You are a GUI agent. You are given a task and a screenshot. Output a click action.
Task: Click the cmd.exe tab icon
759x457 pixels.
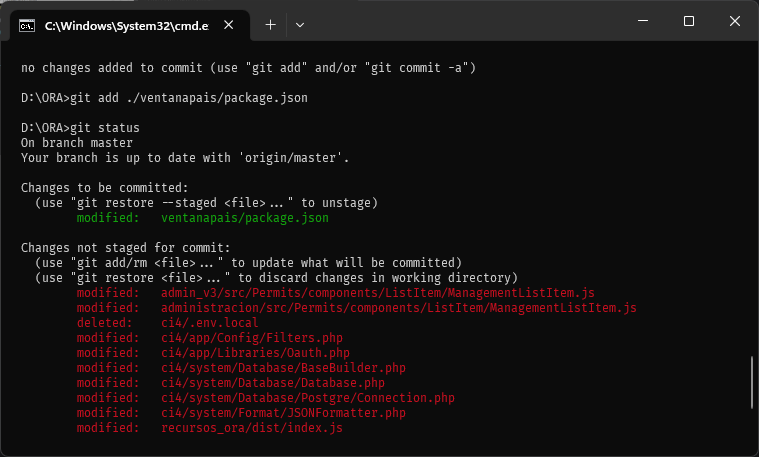click(27, 26)
